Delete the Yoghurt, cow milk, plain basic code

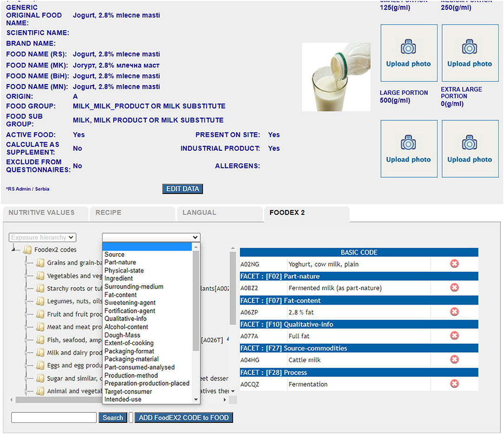coord(454,264)
